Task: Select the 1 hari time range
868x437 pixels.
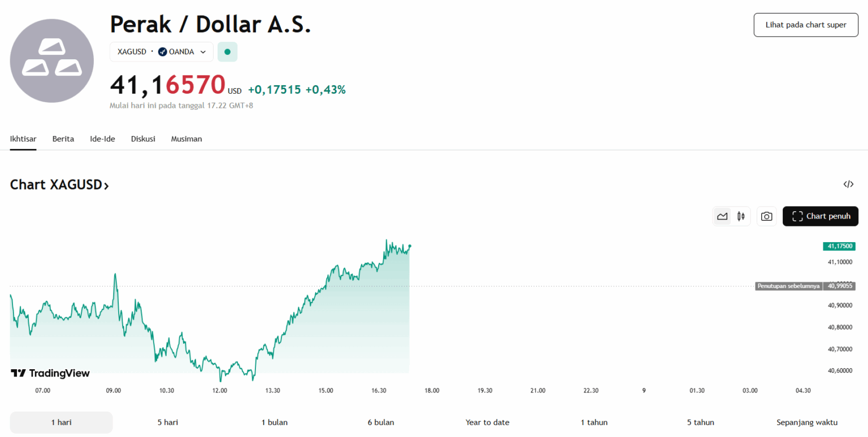Action: coord(61,422)
